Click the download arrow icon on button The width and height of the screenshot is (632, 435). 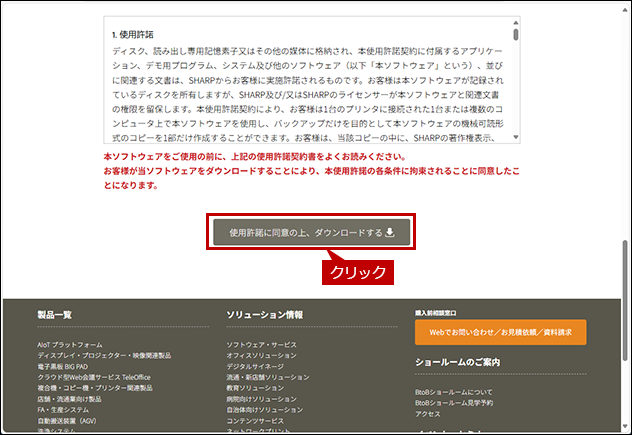pos(390,232)
